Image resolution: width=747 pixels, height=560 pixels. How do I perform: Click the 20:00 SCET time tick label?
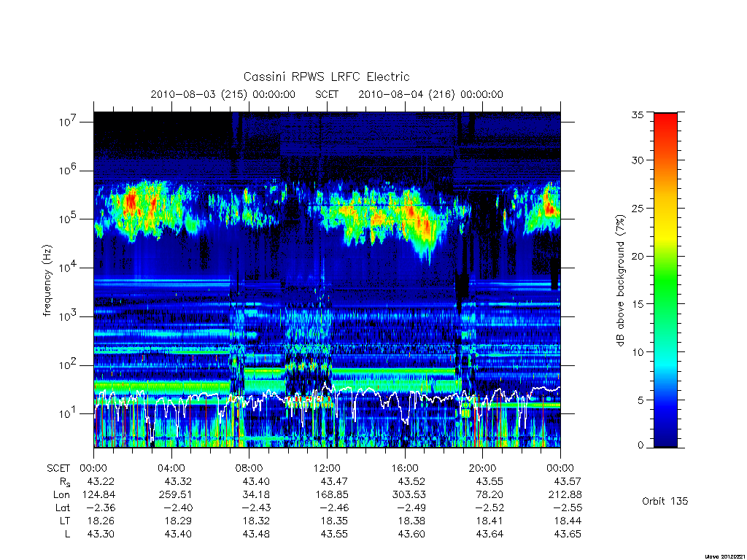[483, 468]
